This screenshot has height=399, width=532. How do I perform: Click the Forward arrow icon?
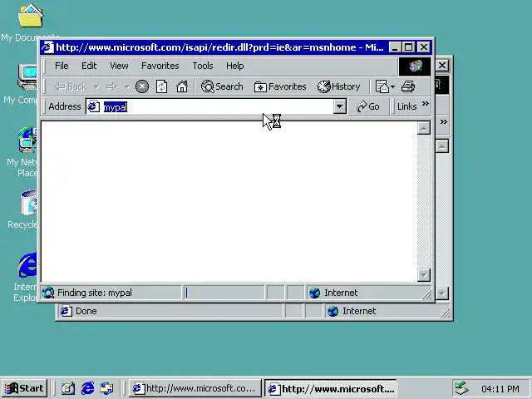[111, 86]
